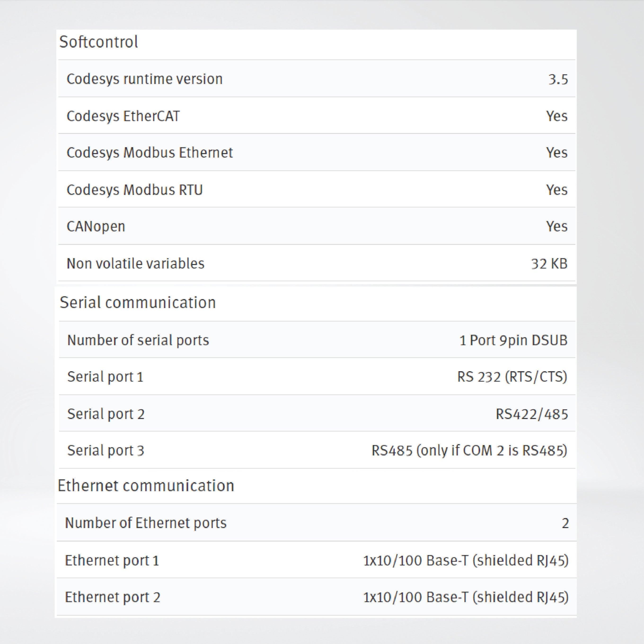Click the Ethernet port 1 label

pos(112,560)
